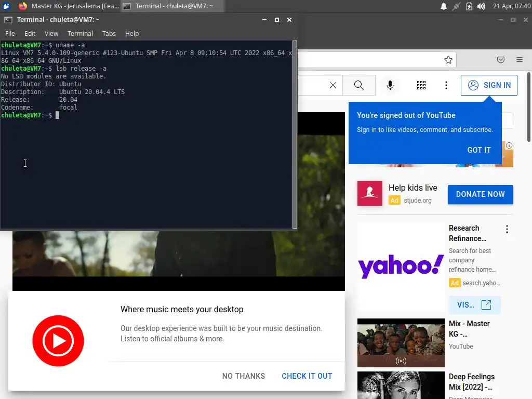
Task: Click NO THANKS in music promo
Action: (243, 376)
